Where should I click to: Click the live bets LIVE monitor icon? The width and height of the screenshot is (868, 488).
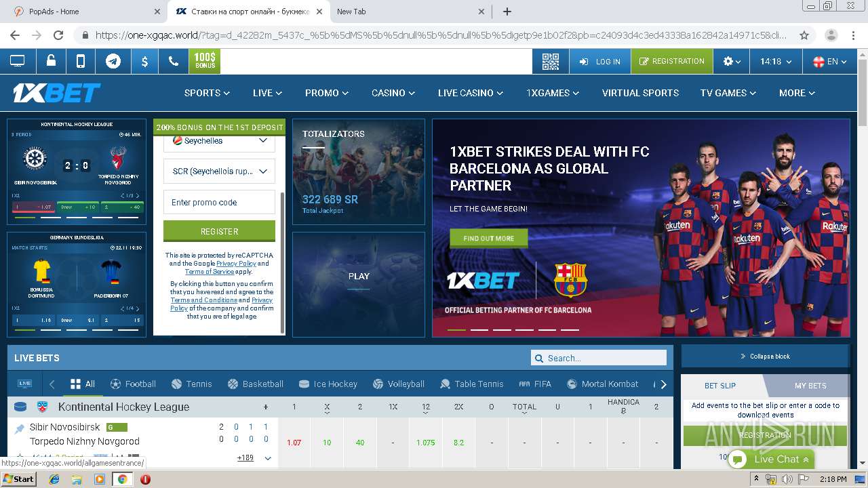pos(25,384)
